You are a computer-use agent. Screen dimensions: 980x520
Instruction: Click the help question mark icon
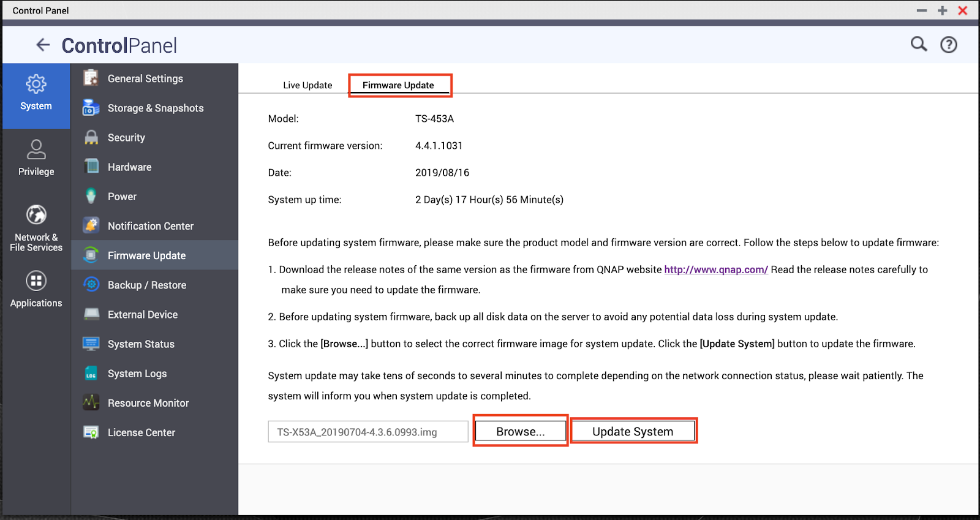point(948,45)
